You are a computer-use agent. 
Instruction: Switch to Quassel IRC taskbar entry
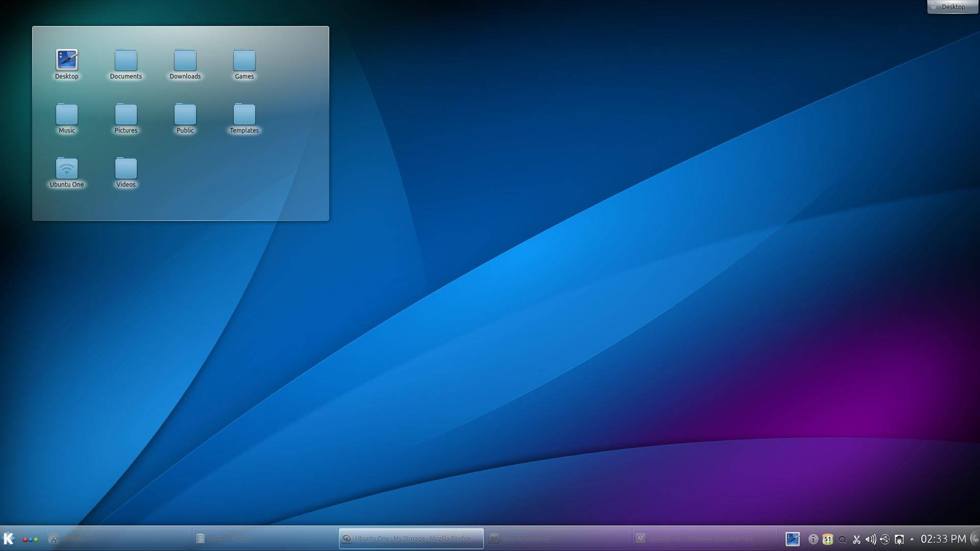pos(704,539)
